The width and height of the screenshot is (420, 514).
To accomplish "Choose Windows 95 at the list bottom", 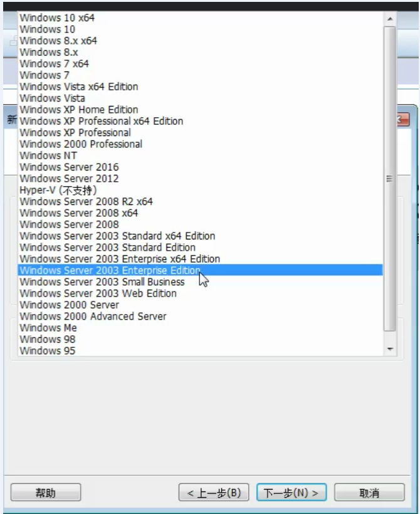I will point(200,350).
